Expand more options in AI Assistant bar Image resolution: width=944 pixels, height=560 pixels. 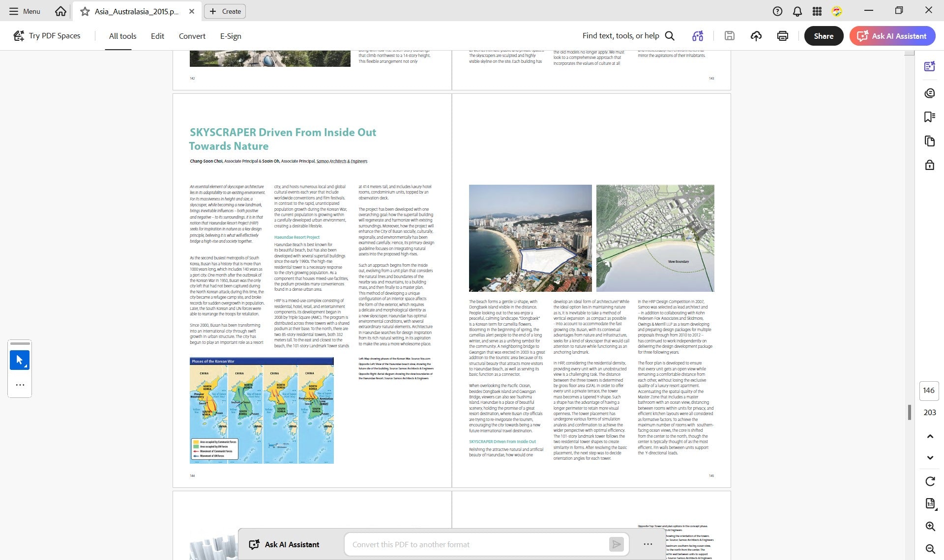coord(648,544)
